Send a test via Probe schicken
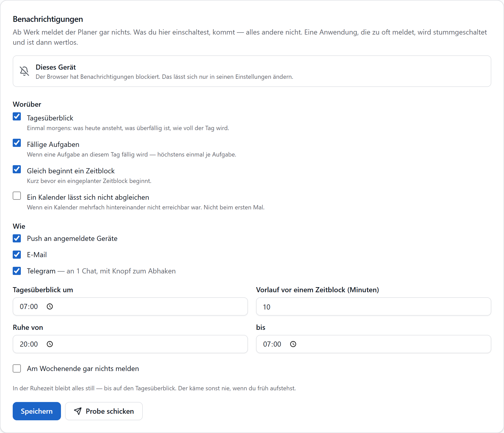The image size is (504, 433). pos(104,411)
